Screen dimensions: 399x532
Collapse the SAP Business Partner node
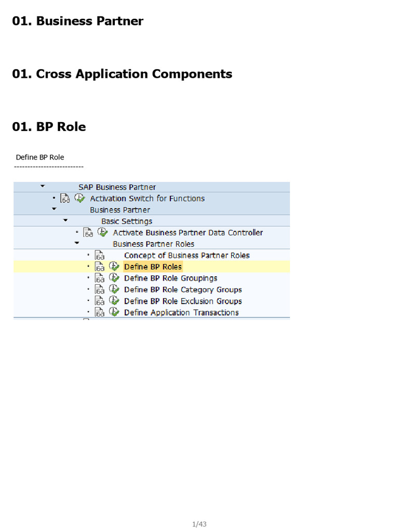pos(43,186)
